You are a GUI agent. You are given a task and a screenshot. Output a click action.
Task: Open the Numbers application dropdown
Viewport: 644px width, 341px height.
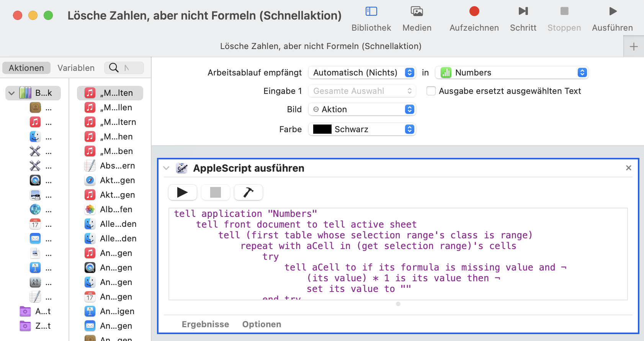click(512, 72)
